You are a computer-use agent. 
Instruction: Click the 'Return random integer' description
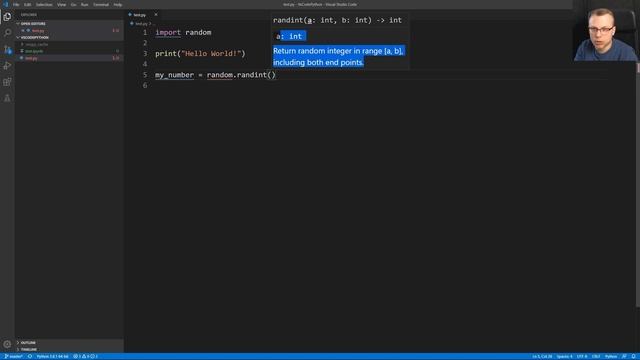[339, 56]
